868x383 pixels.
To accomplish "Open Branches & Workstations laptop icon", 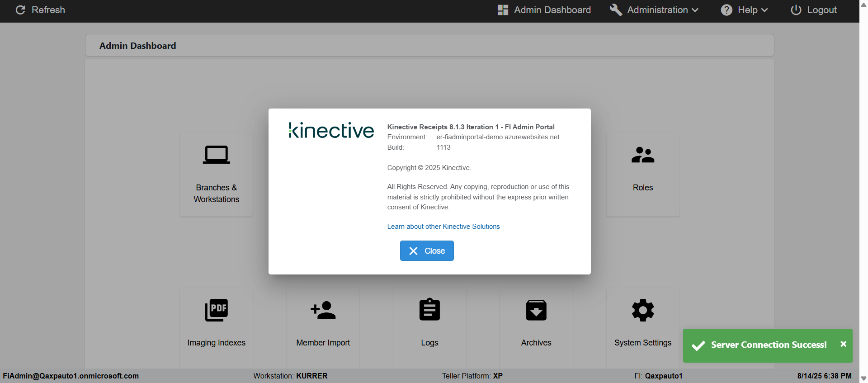I will (216, 155).
